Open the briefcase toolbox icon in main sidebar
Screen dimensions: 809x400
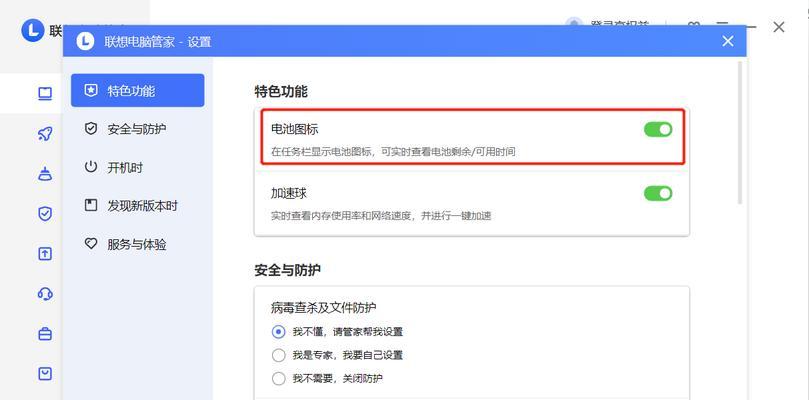[45, 333]
